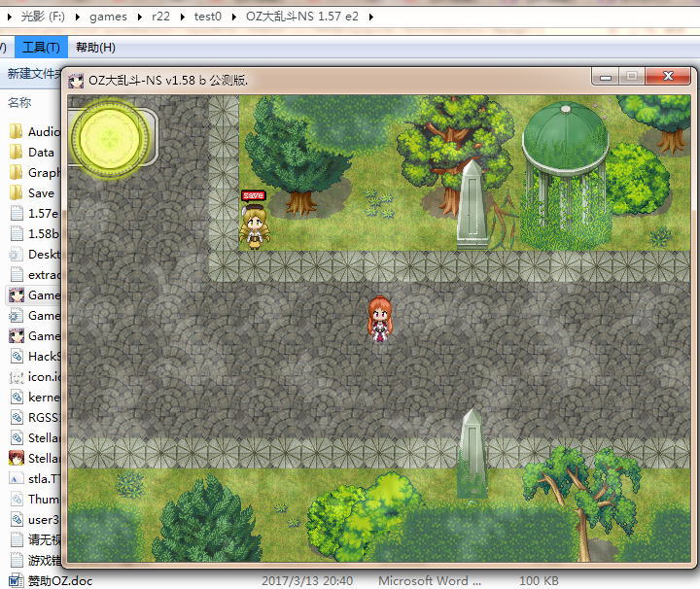700x589 pixels.
Task: Click the red save speech bubble
Action: pyautogui.click(x=254, y=196)
